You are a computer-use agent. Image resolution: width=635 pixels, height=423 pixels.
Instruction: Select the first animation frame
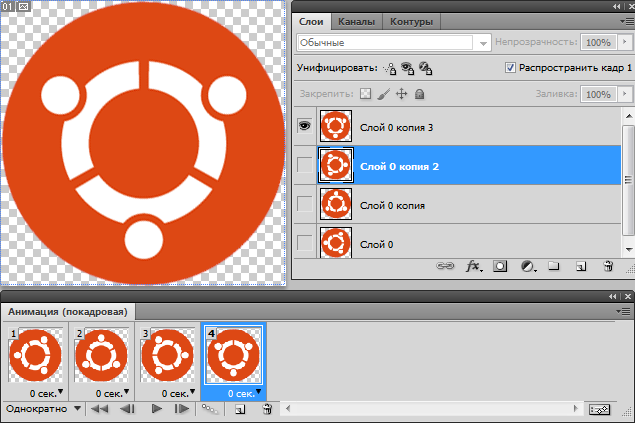pos(99,409)
